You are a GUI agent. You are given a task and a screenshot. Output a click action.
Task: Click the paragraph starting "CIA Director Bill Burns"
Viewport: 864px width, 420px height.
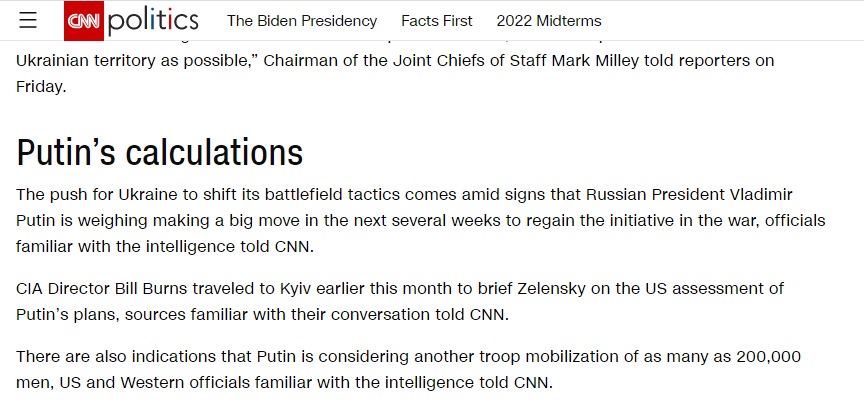coord(399,301)
